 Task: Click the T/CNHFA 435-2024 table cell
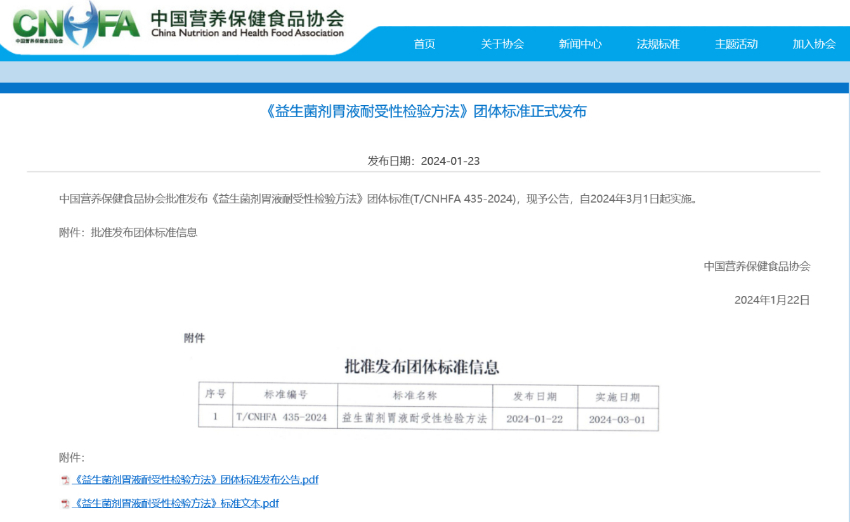click(281, 417)
